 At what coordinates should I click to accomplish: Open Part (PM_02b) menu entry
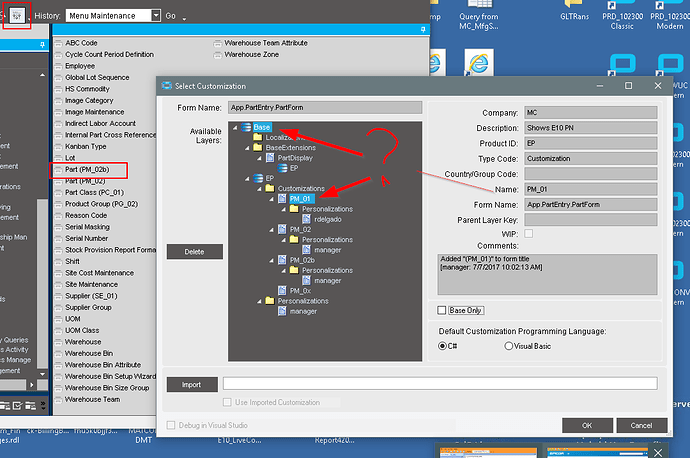pyautogui.click(x=87, y=169)
